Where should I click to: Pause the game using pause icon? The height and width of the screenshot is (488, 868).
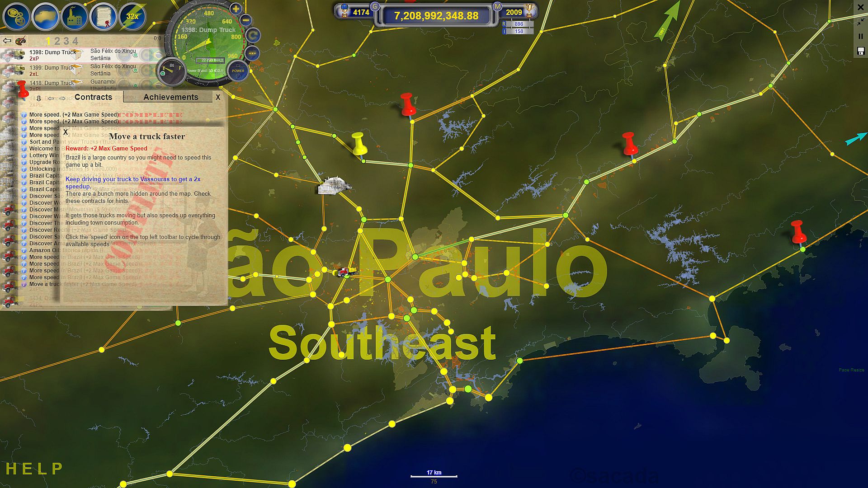coord(861,36)
